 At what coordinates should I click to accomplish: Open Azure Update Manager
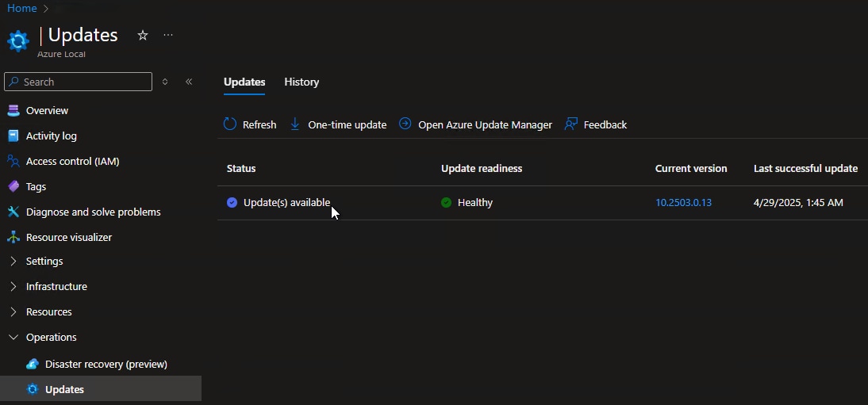[485, 125]
